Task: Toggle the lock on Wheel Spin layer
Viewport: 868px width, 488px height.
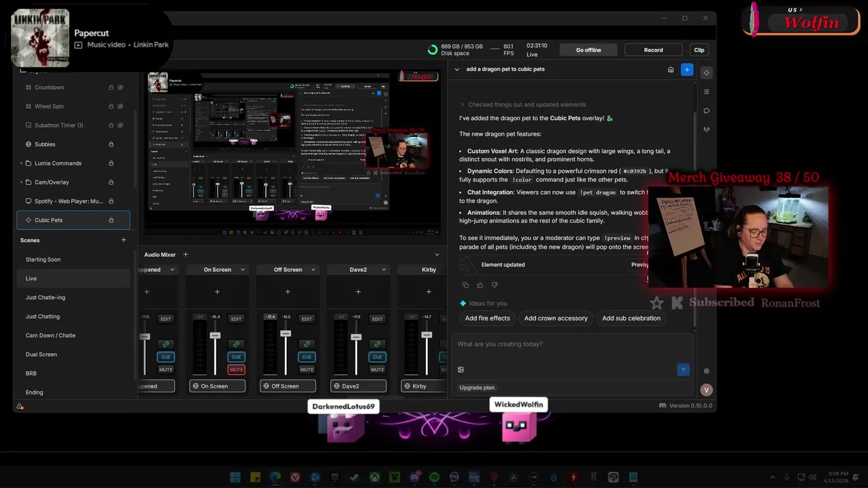Action: [x=111, y=106]
